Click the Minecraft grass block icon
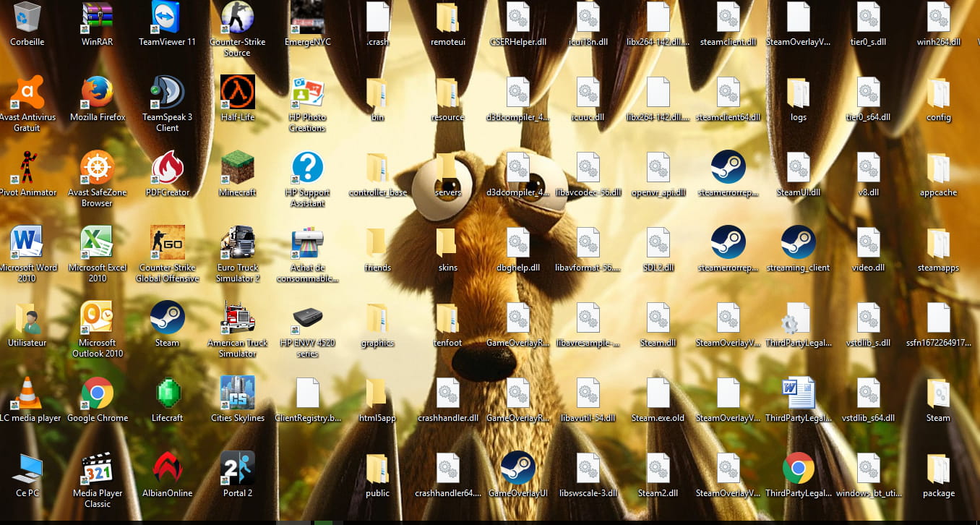 coord(237,167)
